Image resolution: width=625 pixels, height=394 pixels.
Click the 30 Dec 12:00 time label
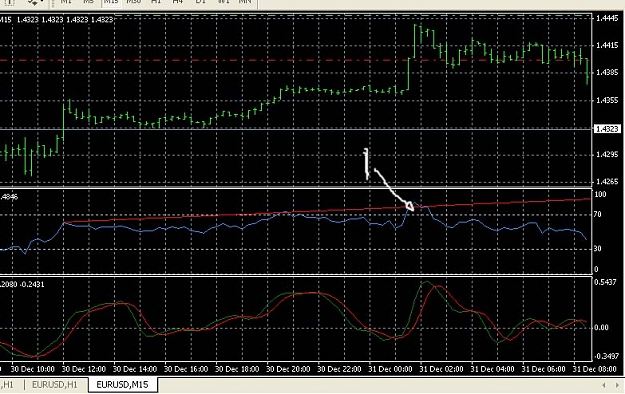84,369
